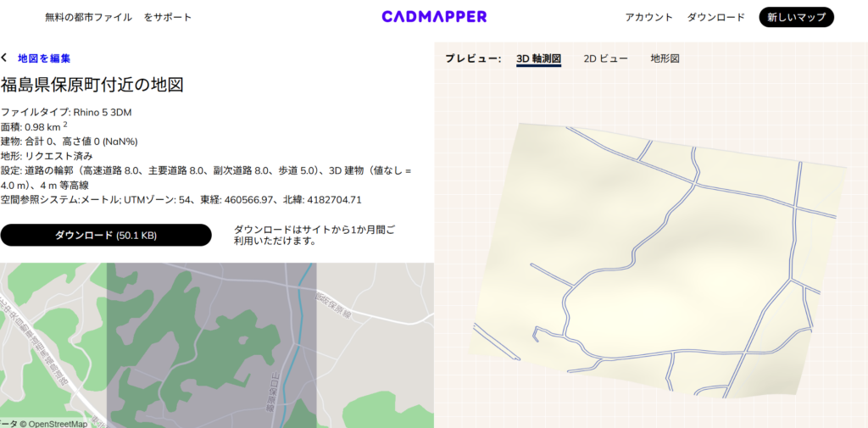The width and height of the screenshot is (868, 428).
Task: Switch to the 地形図 preview tab
Action: (x=665, y=58)
